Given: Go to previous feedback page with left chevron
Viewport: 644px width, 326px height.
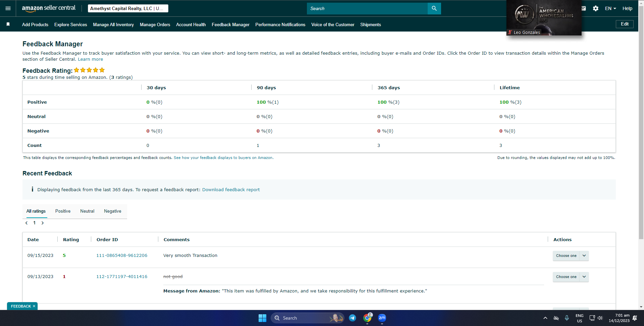Looking at the screenshot, I should point(26,223).
